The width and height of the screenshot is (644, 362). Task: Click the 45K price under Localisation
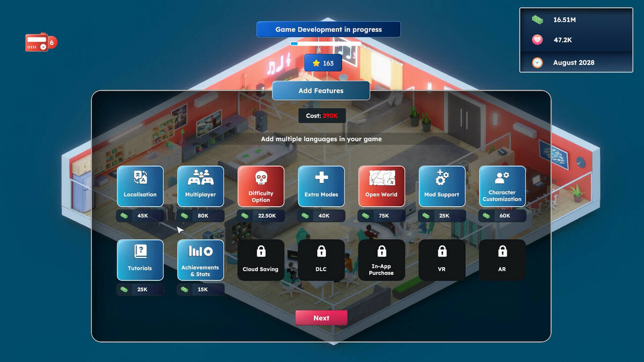pyautogui.click(x=140, y=216)
